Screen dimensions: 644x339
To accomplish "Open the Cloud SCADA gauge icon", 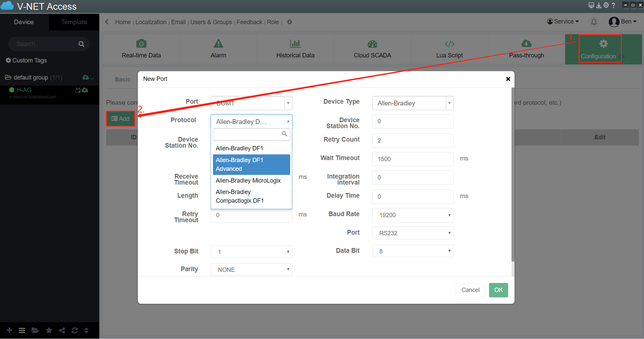I will pyautogui.click(x=372, y=44).
